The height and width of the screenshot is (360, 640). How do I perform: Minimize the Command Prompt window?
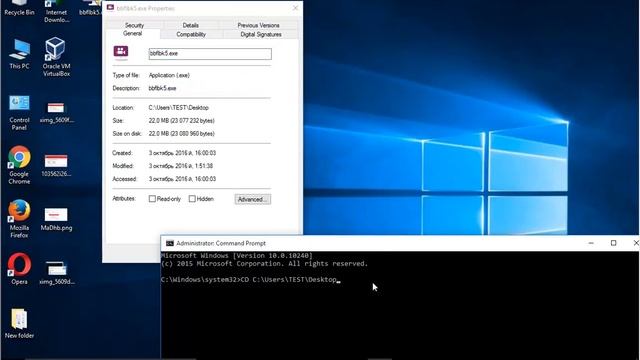click(591, 243)
